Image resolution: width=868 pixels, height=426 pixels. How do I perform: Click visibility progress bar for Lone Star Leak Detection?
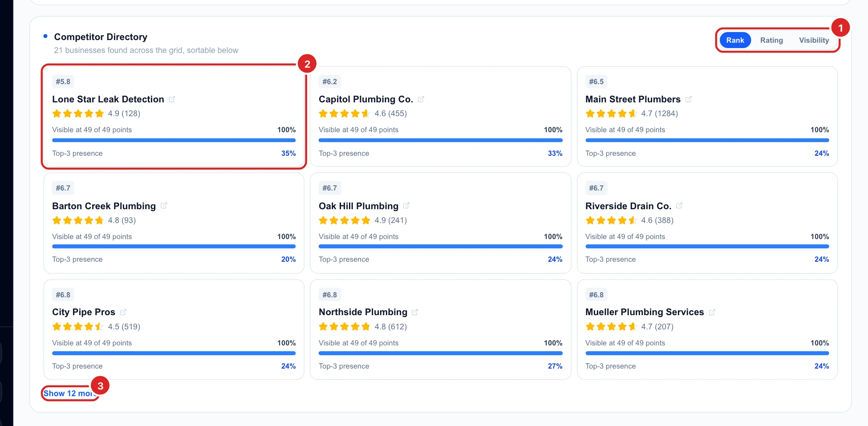click(174, 140)
